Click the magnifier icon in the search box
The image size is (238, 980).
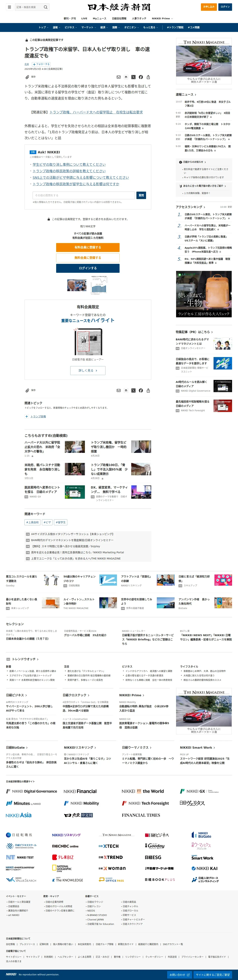pyautogui.click(x=46, y=7)
